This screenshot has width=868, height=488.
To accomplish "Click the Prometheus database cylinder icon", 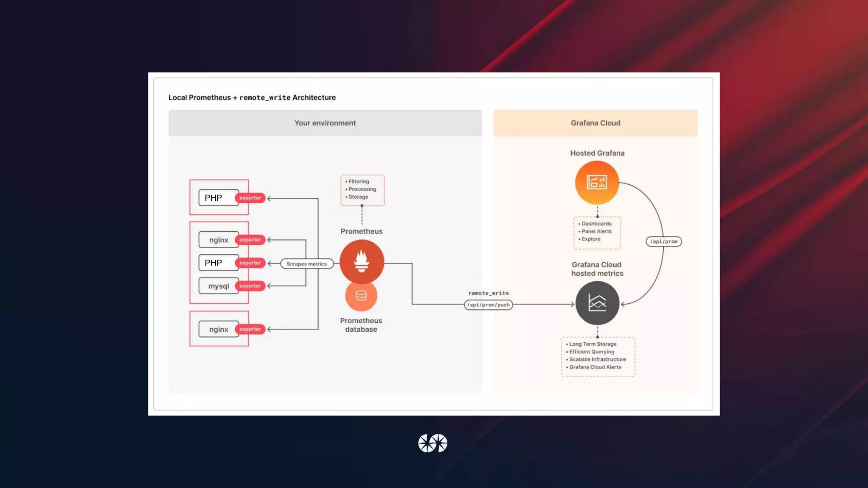I will coord(361,296).
